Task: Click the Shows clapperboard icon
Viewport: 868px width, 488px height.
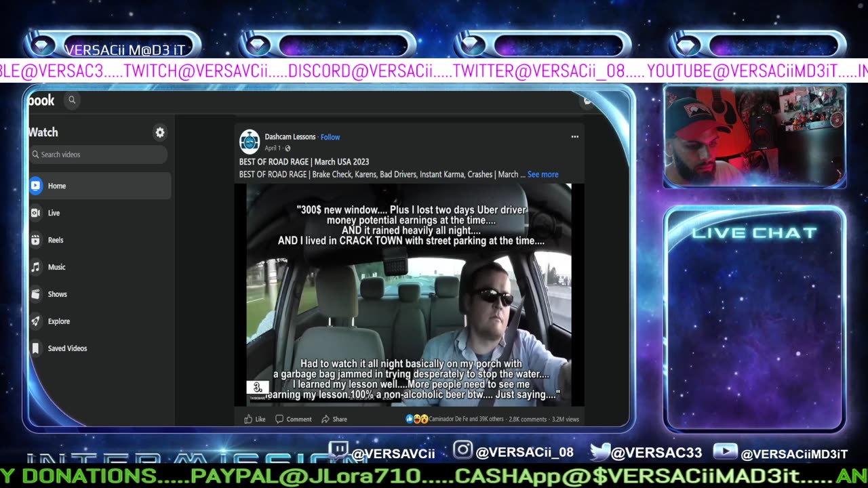Action: (35, 294)
